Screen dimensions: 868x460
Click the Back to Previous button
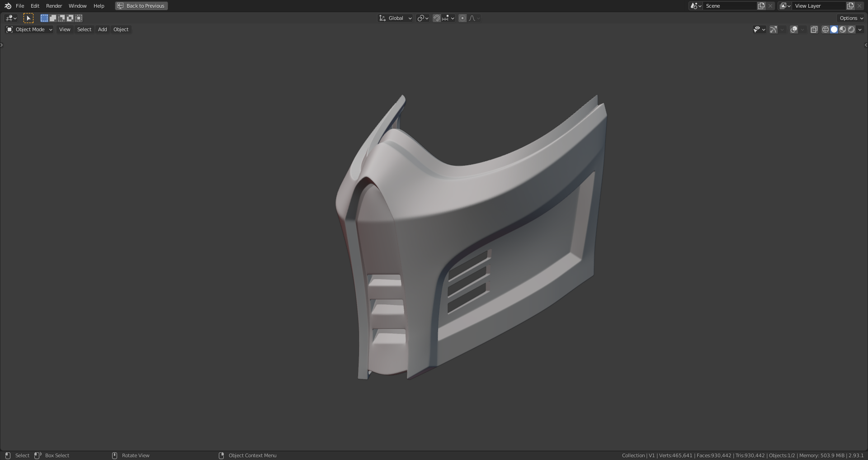click(x=142, y=6)
